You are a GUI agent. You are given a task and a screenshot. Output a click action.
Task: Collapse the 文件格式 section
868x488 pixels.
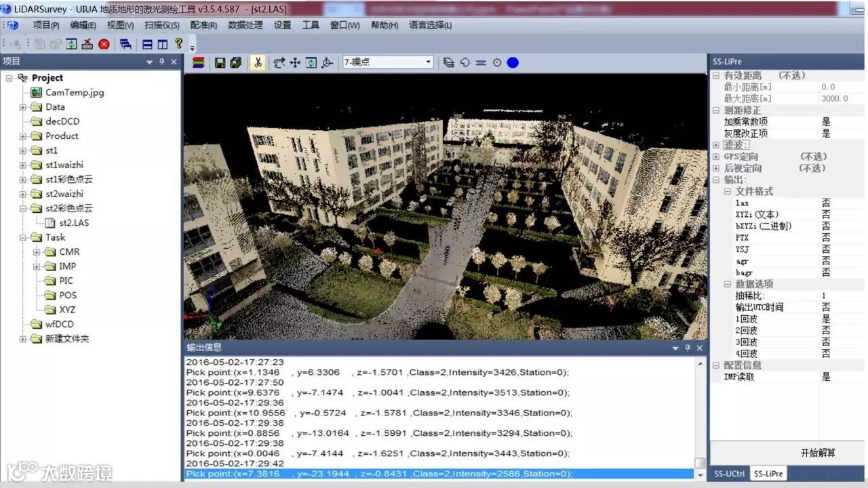click(x=728, y=192)
